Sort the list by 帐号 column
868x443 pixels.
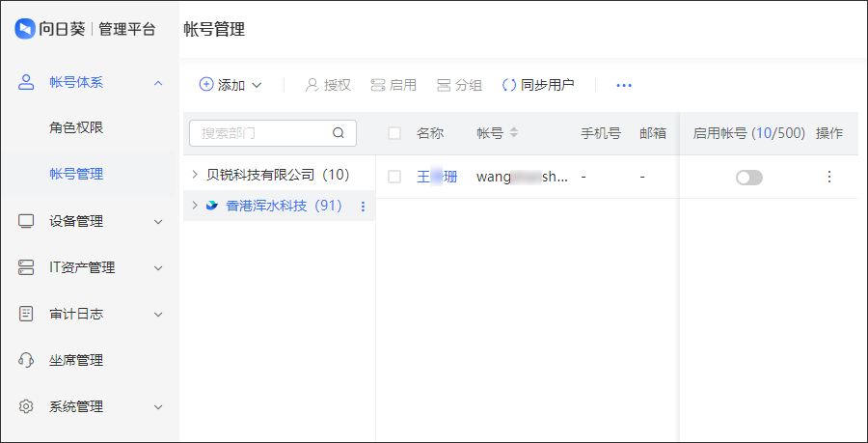(514, 133)
